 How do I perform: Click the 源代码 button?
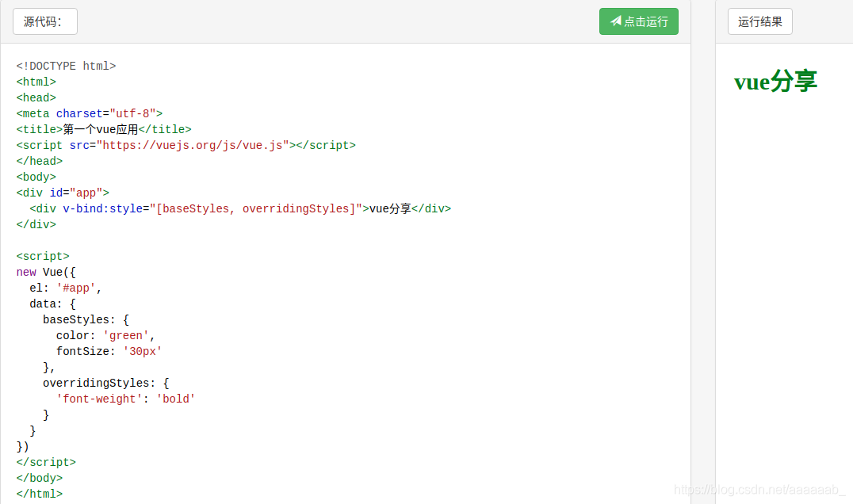point(44,21)
